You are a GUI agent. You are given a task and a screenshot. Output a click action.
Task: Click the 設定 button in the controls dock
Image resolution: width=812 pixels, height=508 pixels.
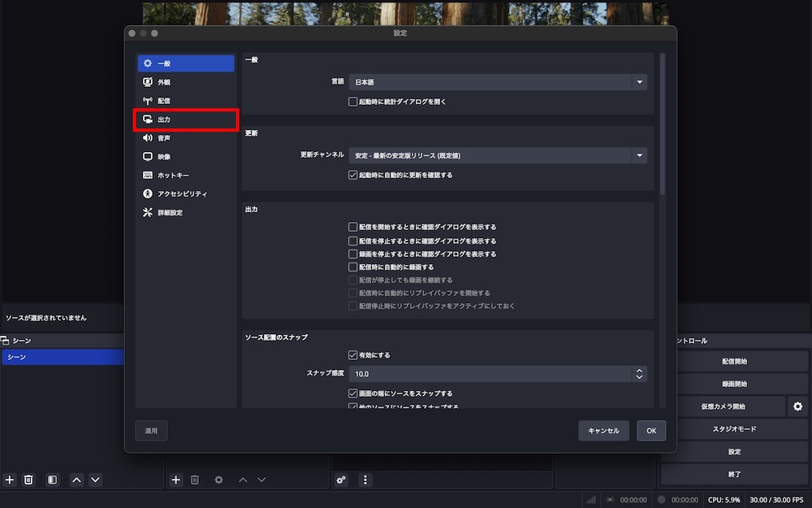point(734,452)
